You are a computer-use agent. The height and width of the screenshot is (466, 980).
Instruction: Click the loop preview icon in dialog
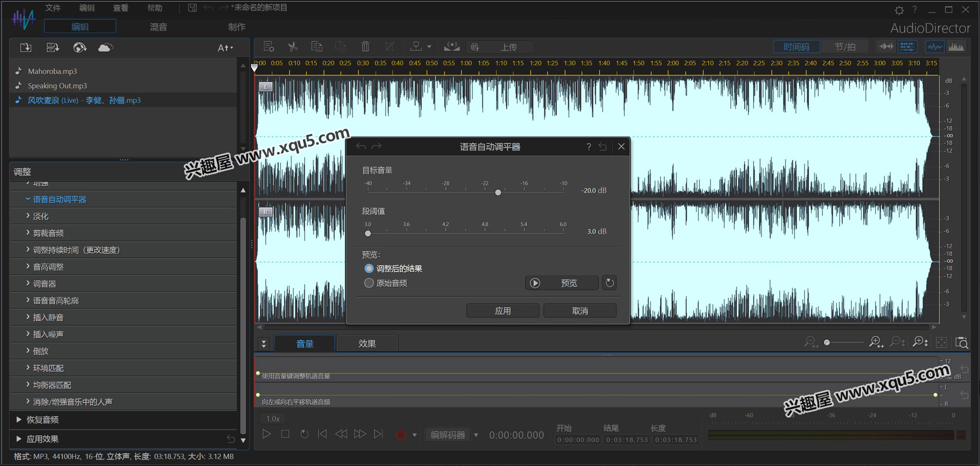coord(610,283)
